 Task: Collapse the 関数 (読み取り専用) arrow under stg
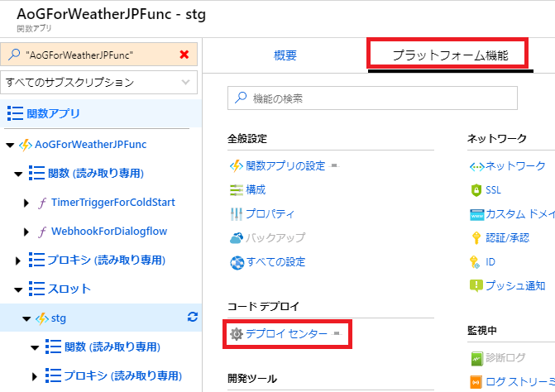[x=35, y=348]
